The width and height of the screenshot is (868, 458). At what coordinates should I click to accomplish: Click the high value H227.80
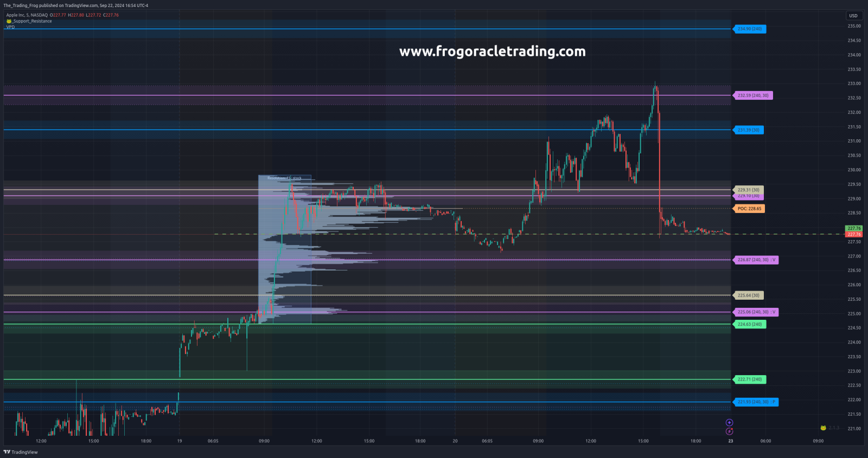76,15
